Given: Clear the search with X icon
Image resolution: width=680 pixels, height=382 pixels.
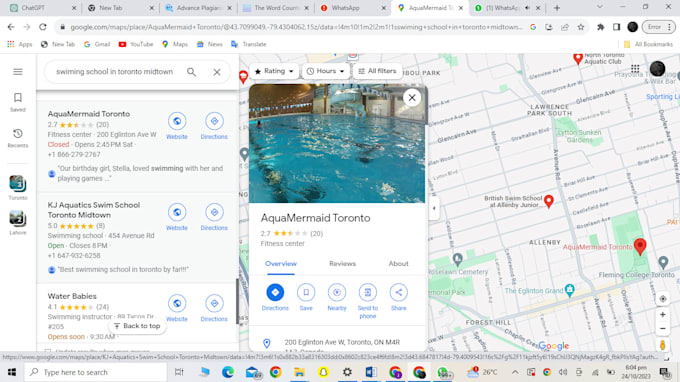Looking at the screenshot, I should pos(217,72).
